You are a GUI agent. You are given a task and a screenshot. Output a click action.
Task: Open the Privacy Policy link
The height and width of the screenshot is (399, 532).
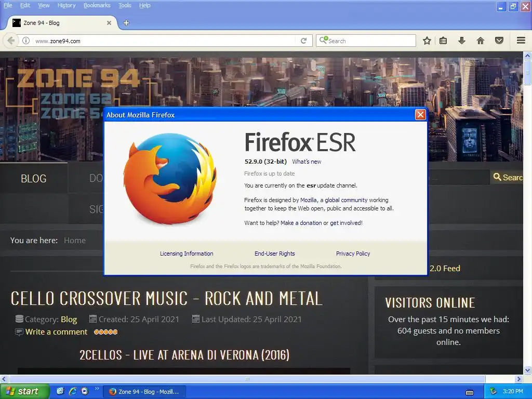pyautogui.click(x=353, y=253)
